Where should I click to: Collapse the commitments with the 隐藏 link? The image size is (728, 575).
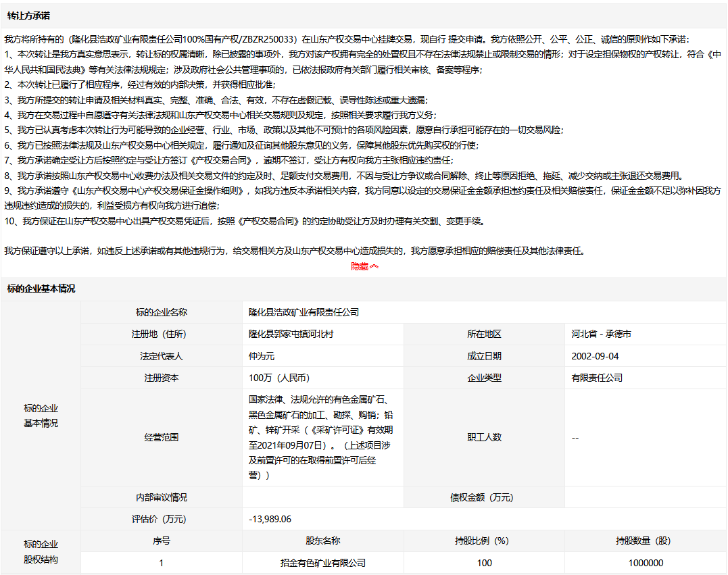[x=360, y=266]
